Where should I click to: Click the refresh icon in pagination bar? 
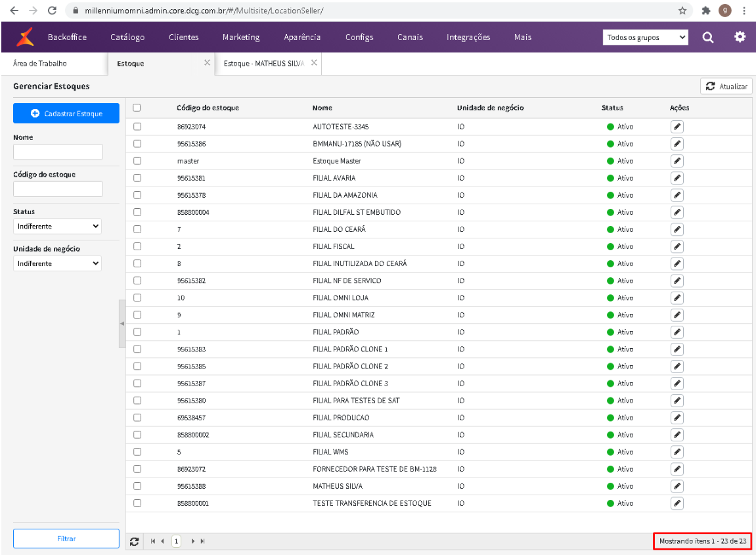click(135, 541)
